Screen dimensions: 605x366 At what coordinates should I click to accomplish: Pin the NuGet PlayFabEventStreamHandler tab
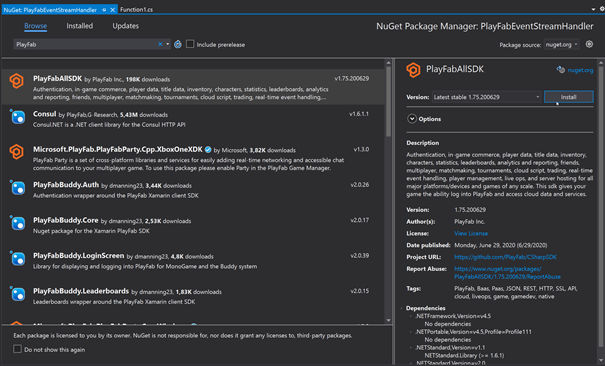click(x=104, y=10)
